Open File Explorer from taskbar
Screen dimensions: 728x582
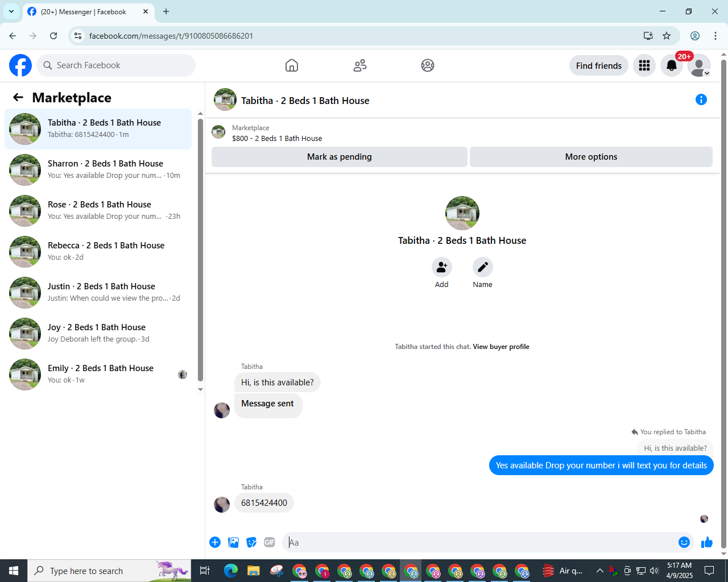point(253,571)
